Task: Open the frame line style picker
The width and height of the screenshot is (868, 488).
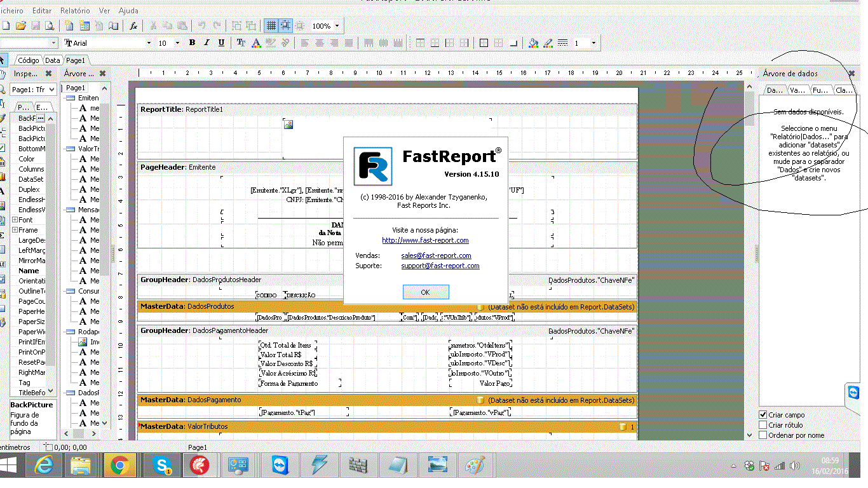Action: pos(562,43)
